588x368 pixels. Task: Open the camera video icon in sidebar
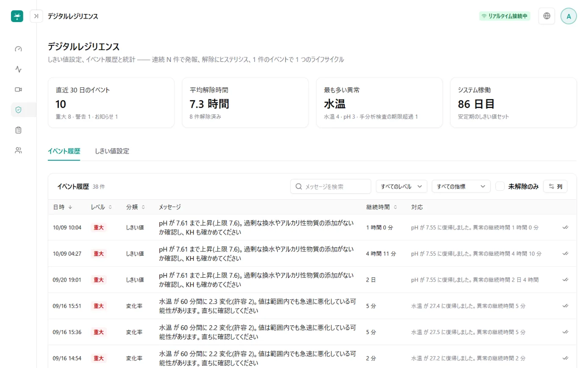click(x=18, y=89)
